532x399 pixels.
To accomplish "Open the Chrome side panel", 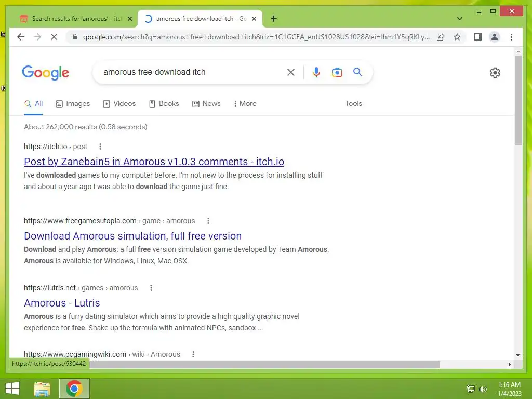I will click(478, 37).
